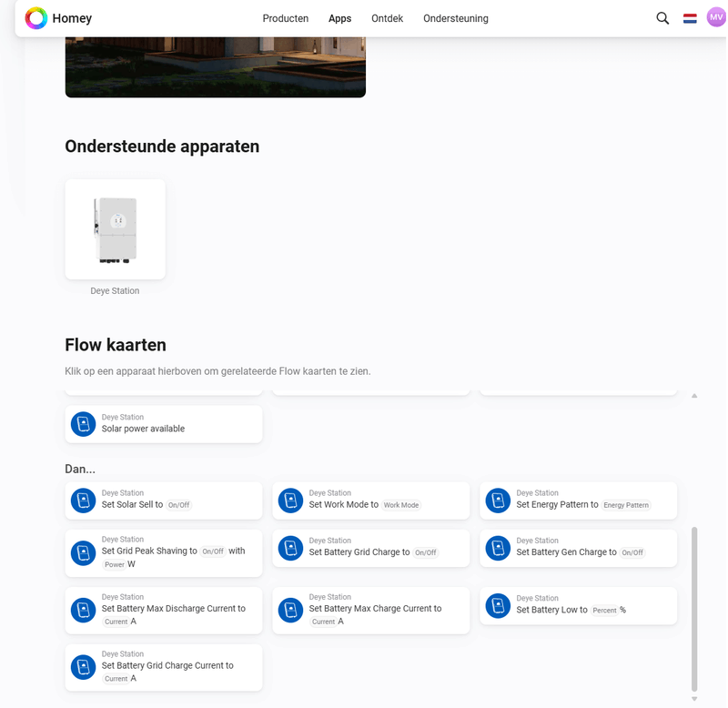728x708 pixels.
Task: Click the icon of Set Energy Pattern card
Action: [498, 501]
